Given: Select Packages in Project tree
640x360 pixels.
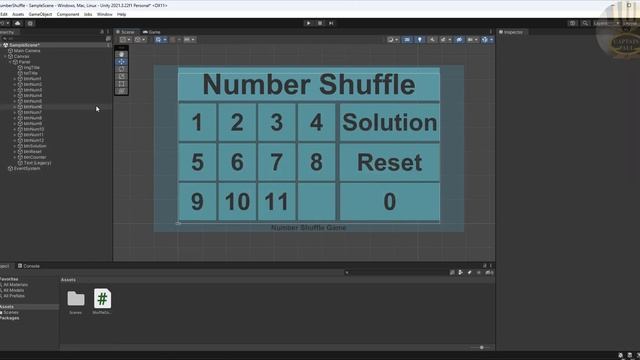Looking at the screenshot, I should pyautogui.click(x=10, y=318).
